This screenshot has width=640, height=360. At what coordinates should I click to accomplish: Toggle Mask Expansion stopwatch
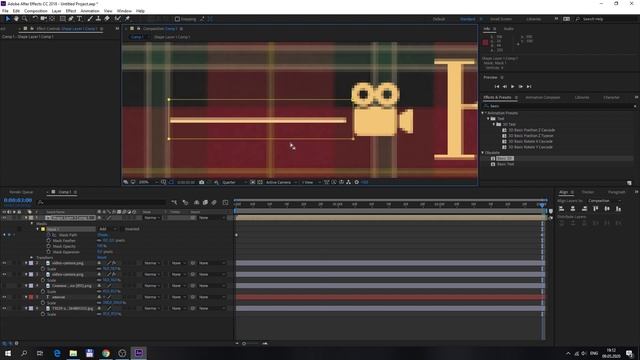pos(49,252)
